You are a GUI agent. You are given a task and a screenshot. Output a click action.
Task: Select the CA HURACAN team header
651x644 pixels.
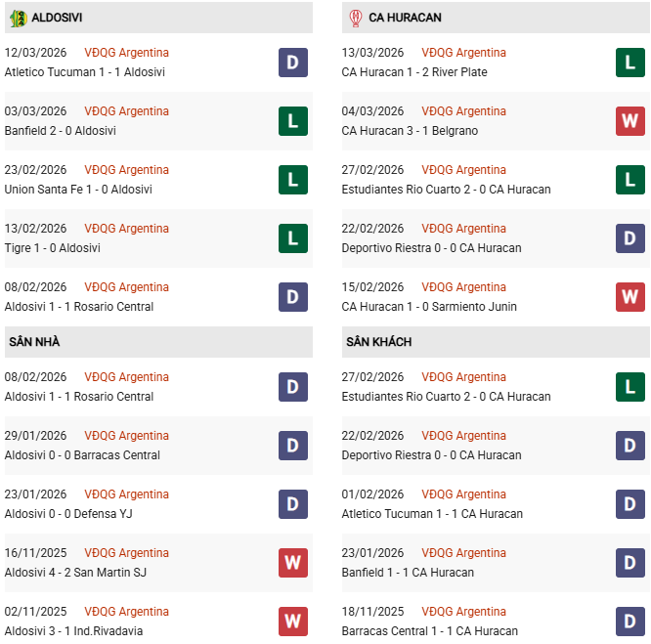[x=405, y=18]
